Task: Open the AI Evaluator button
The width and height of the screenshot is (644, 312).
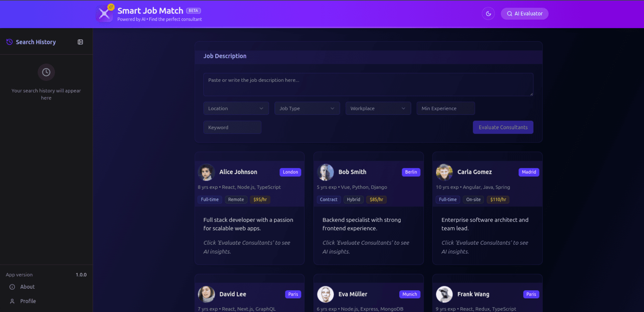Action: (525, 14)
